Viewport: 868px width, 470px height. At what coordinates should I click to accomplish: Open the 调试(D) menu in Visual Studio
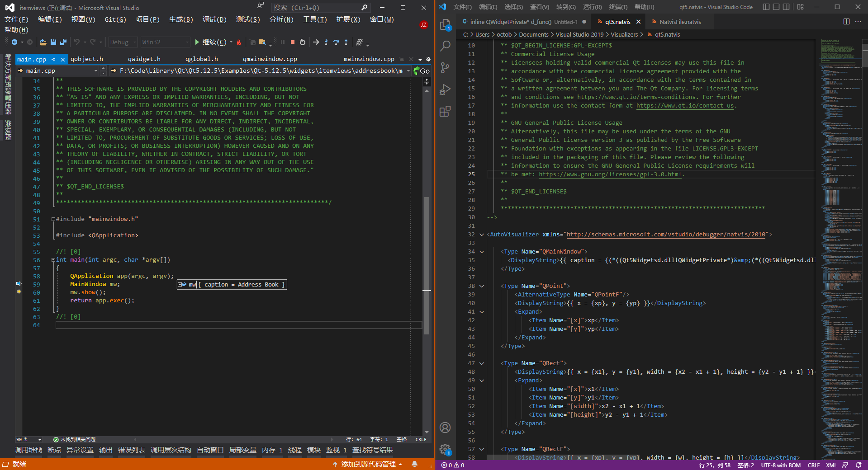tap(214, 19)
